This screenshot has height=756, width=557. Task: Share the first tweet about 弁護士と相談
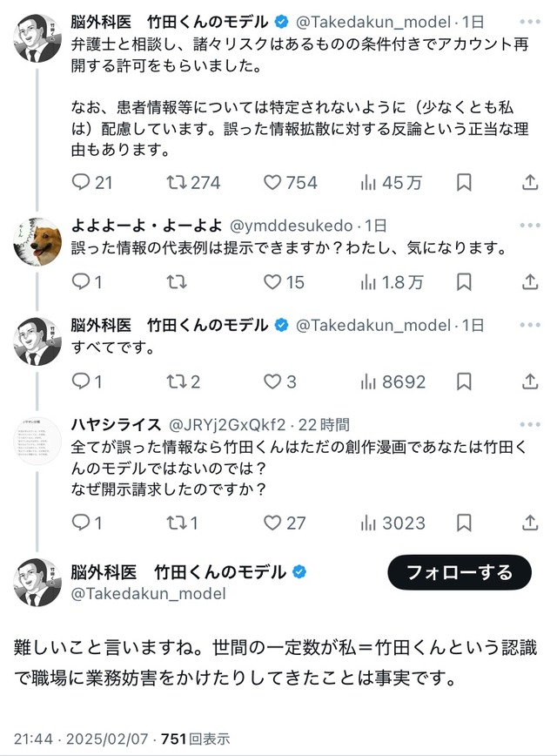[530, 182]
